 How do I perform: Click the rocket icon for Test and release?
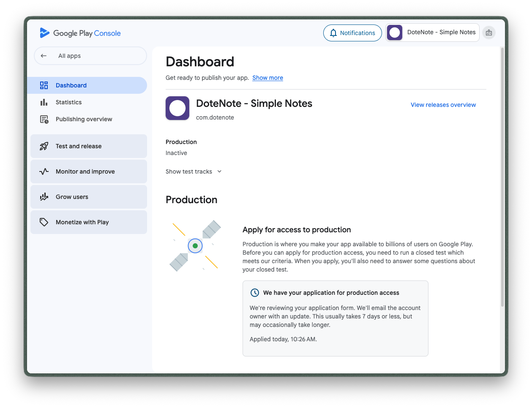[44, 146]
